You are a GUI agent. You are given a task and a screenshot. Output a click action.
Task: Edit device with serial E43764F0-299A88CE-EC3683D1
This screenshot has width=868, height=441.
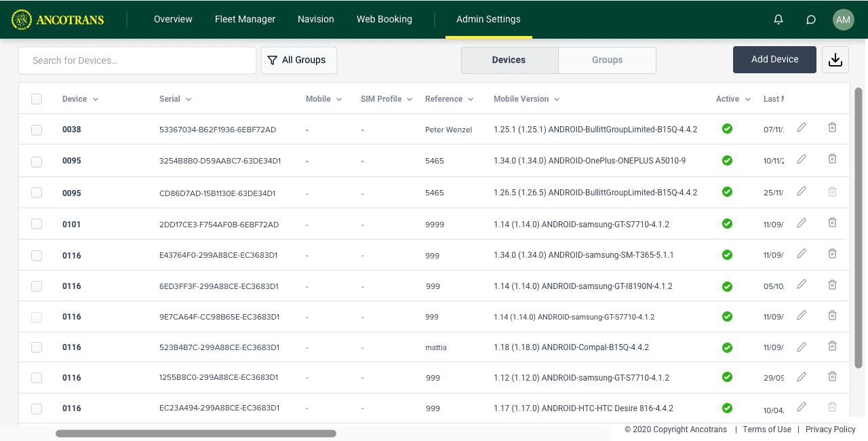pyautogui.click(x=802, y=254)
